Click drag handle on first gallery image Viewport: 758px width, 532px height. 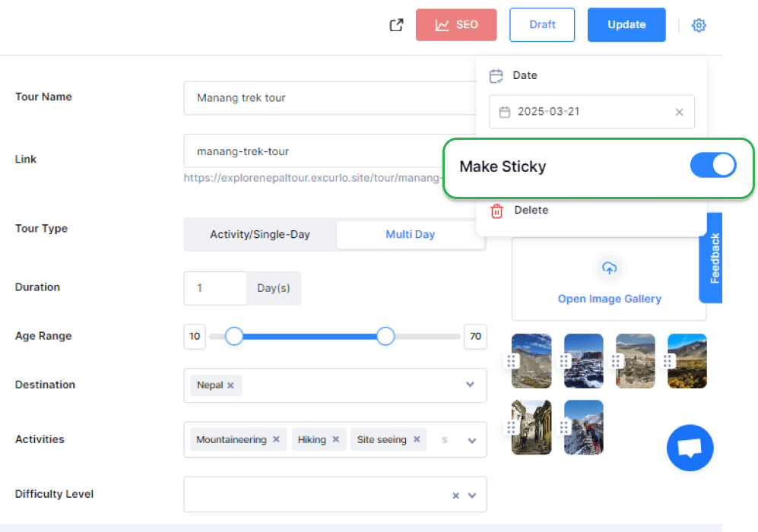(512, 361)
